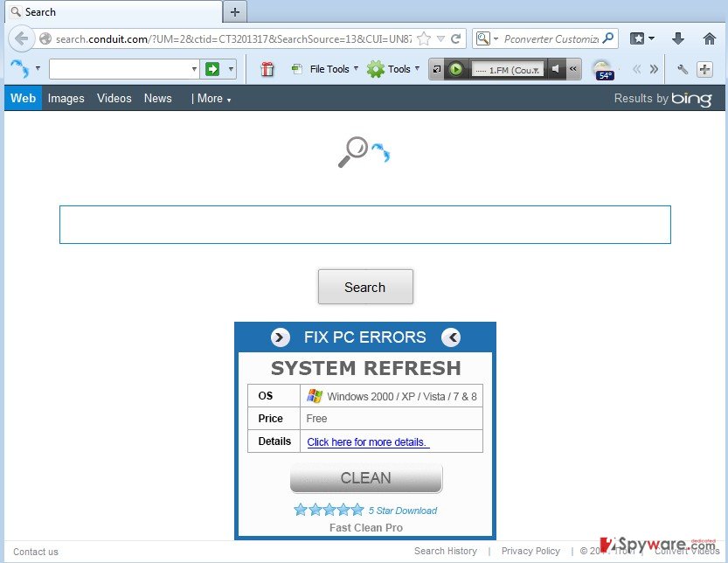Bookmark this page with the star icon

click(424, 38)
